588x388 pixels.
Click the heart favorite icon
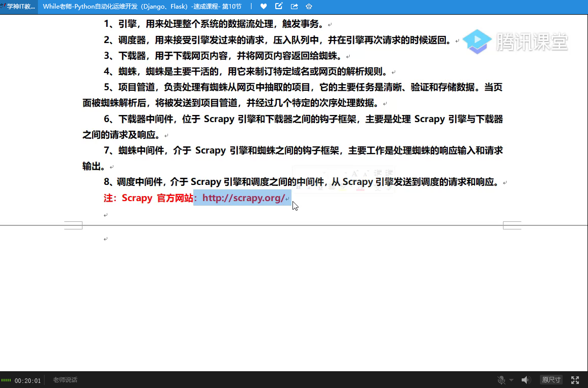(264, 7)
